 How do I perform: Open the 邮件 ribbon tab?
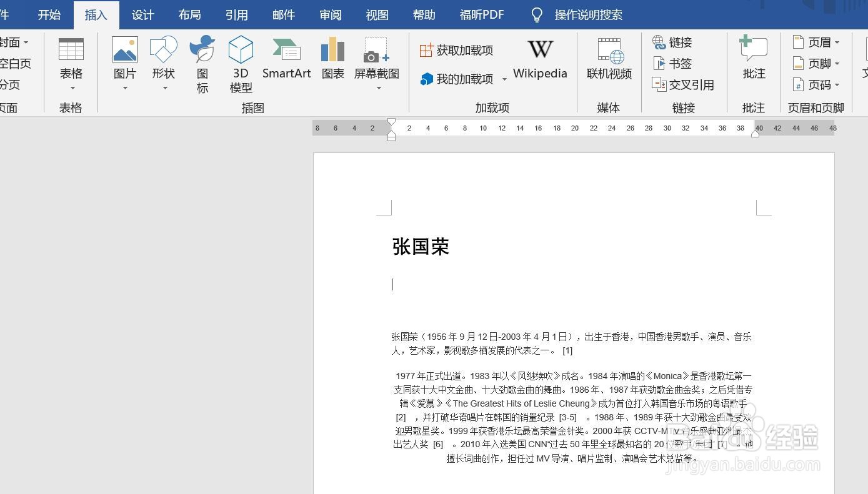click(283, 14)
